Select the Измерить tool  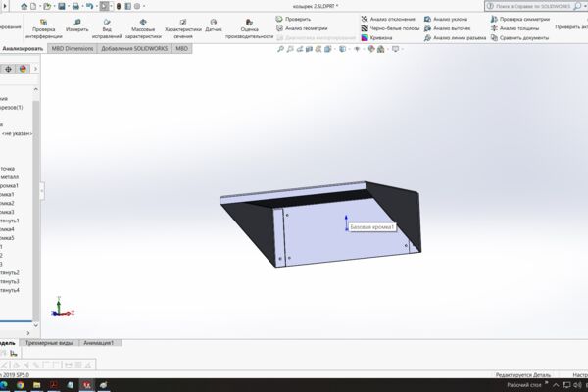(x=76, y=25)
